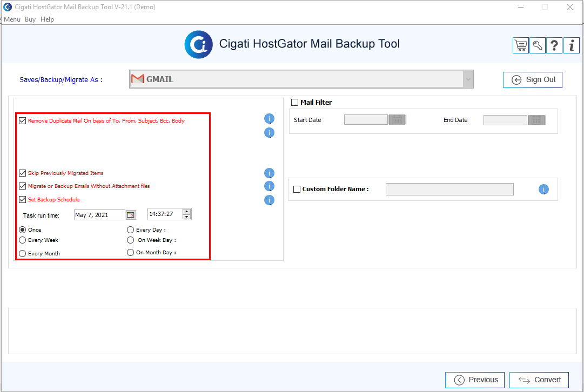The width and height of the screenshot is (584, 392).
Task: Show info for Skip Previously Migrated Items
Action: point(269,173)
